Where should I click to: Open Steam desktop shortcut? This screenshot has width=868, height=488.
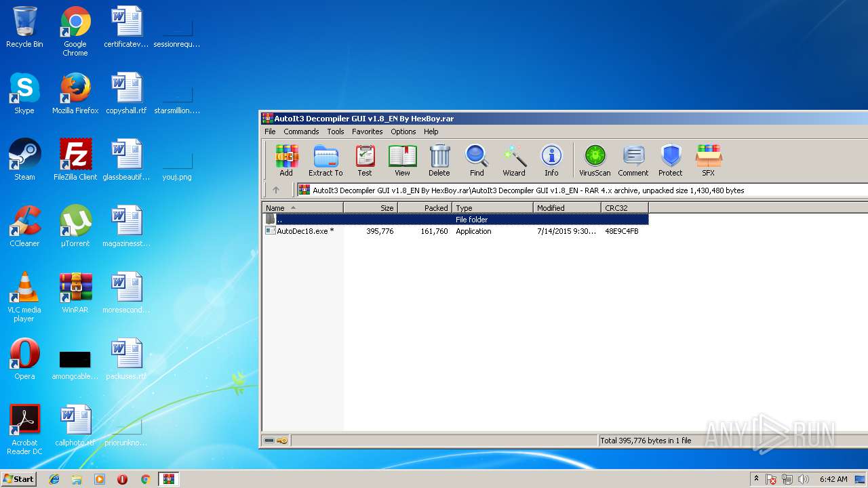tap(24, 161)
